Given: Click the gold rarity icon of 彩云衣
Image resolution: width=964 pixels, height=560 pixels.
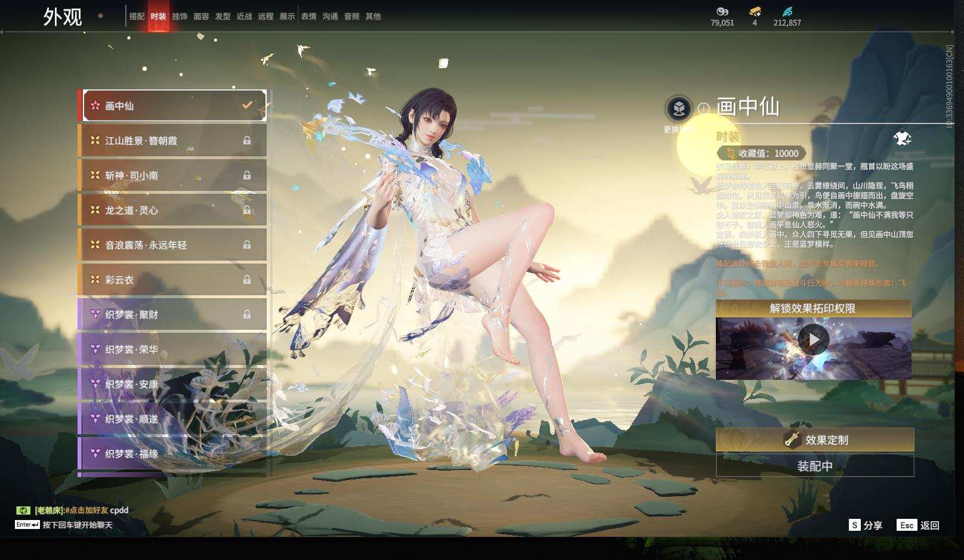Looking at the screenshot, I should point(95,279).
